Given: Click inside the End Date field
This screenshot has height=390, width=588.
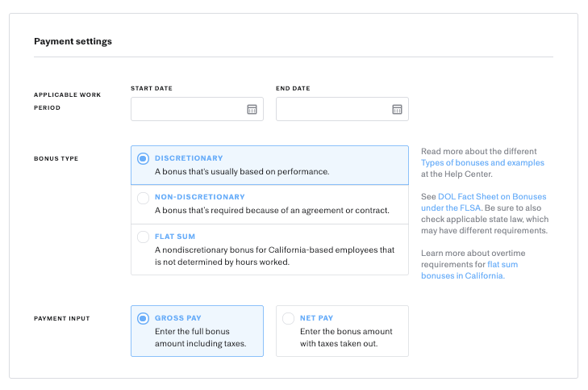Looking at the screenshot, I should click(342, 109).
